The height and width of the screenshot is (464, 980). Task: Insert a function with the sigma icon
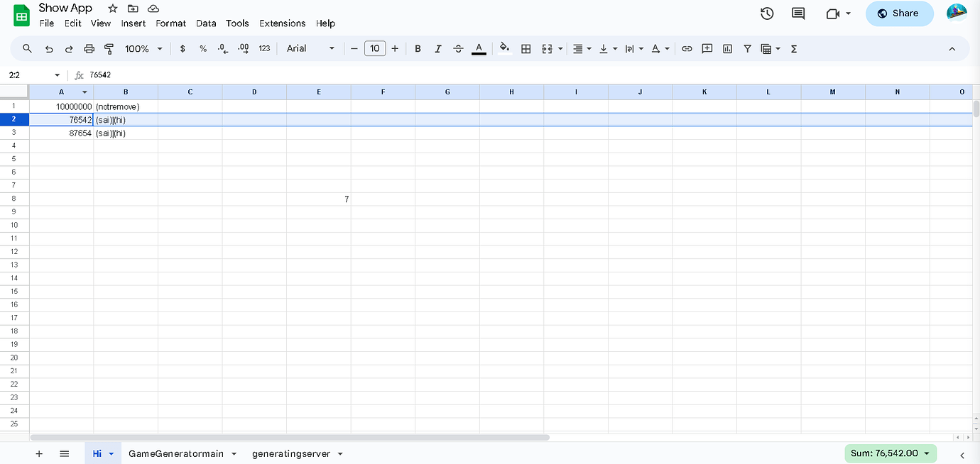(793, 48)
